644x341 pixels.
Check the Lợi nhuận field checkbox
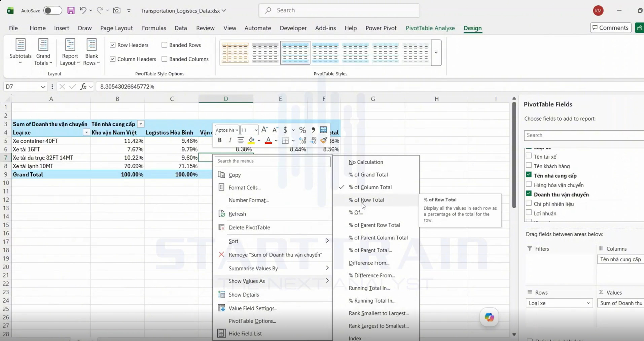coord(529,212)
